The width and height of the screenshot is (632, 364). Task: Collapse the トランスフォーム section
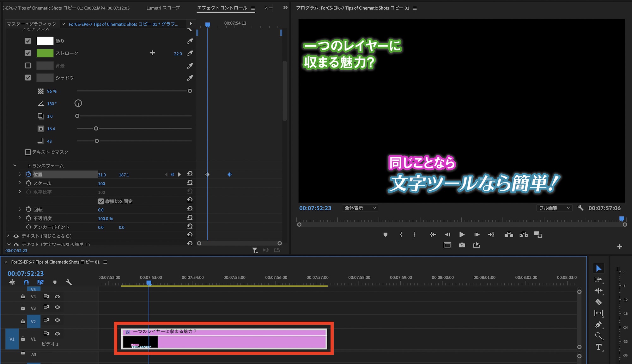pos(15,165)
